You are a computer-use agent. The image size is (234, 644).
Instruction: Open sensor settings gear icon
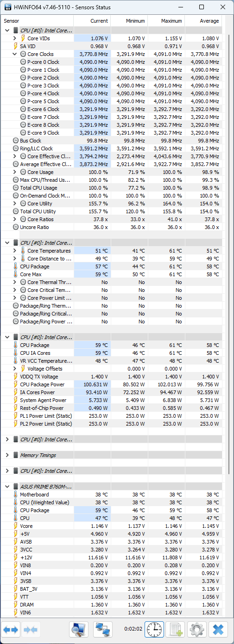[197, 629]
